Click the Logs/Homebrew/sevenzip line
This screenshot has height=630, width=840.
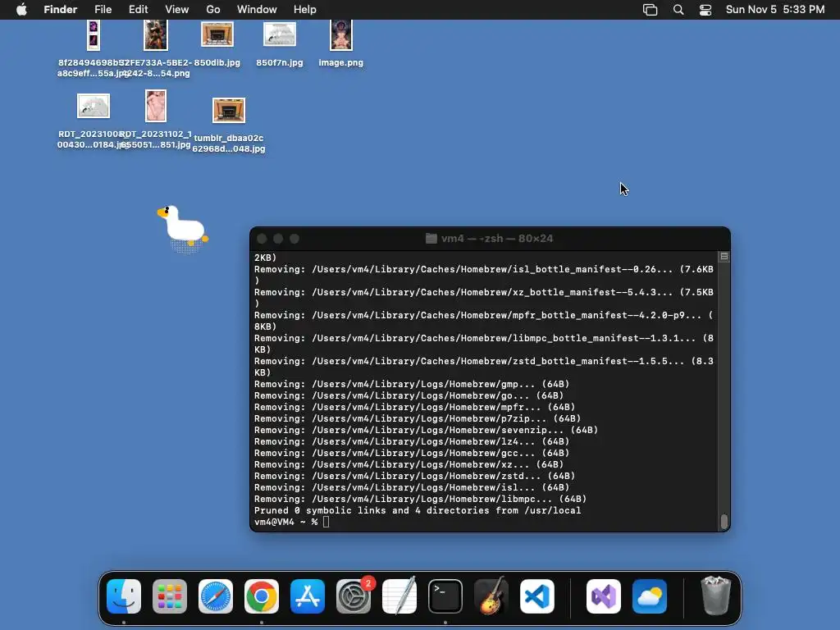coord(426,430)
